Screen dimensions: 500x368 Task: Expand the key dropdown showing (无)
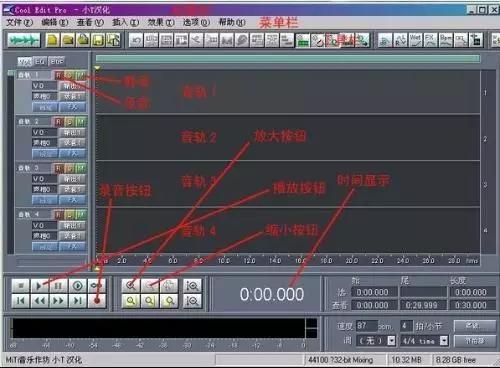(x=392, y=341)
